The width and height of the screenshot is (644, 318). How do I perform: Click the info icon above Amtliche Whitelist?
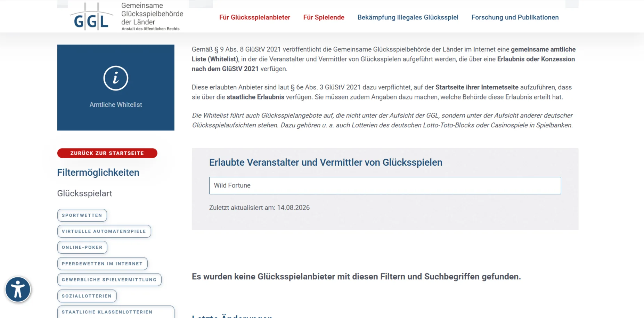click(116, 78)
